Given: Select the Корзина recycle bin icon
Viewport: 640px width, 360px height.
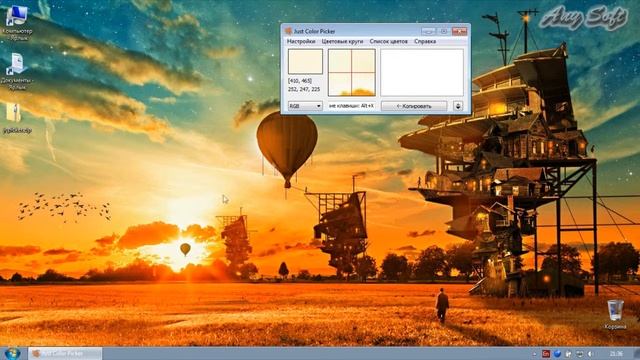Looking at the screenshot, I should (x=615, y=314).
